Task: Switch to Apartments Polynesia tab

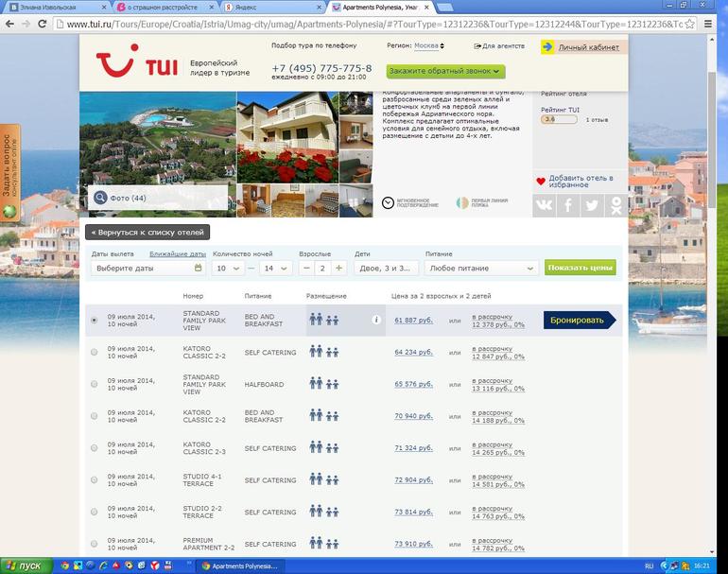Action: (380, 8)
